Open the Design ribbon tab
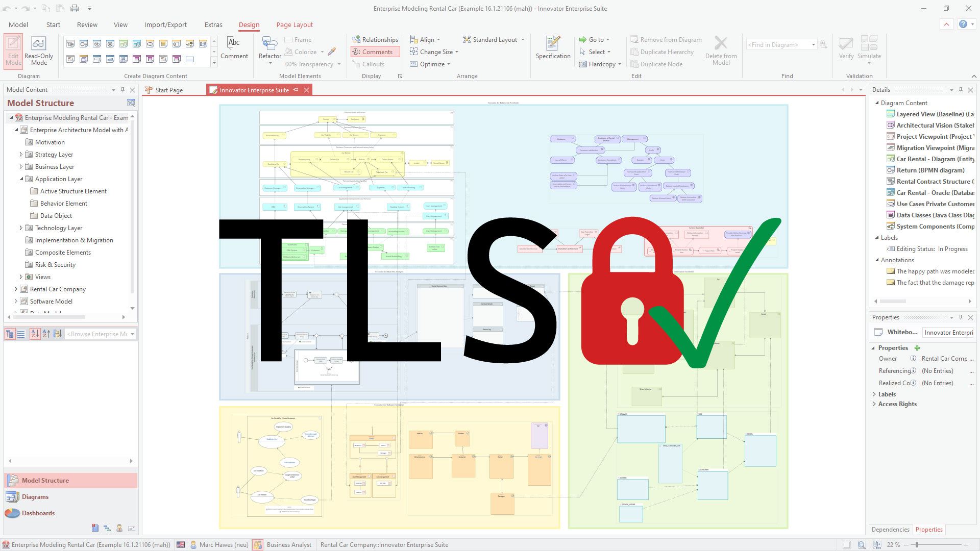The image size is (980, 551). (x=249, y=25)
